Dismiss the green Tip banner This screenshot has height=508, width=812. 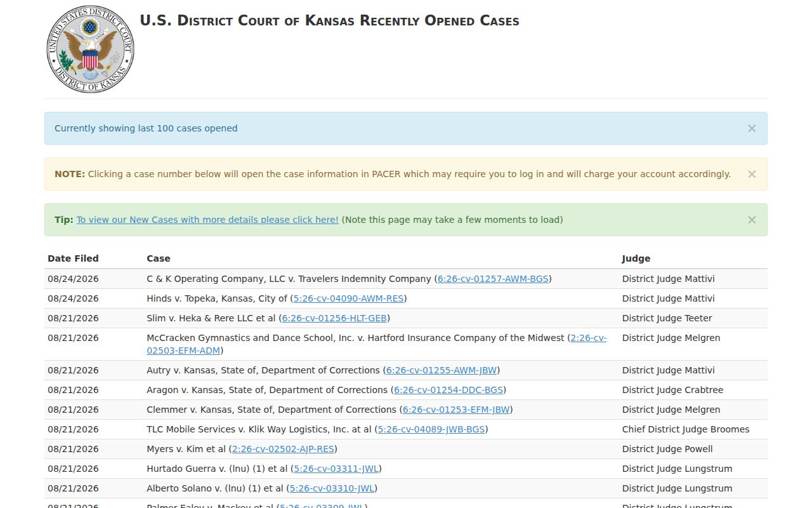pos(752,220)
